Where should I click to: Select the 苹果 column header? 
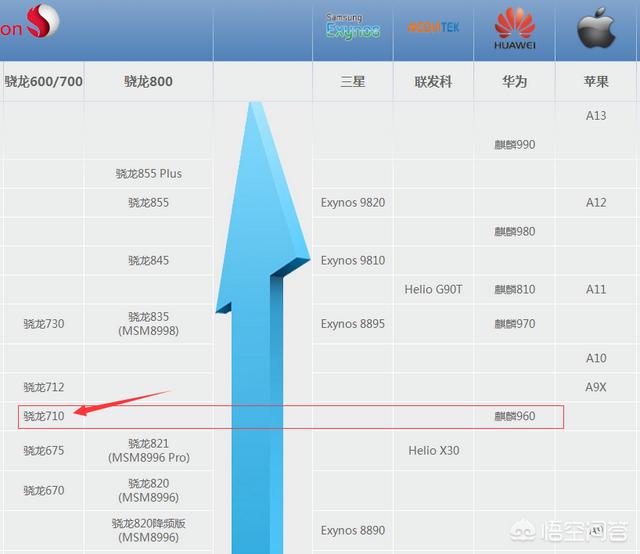coord(596,81)
